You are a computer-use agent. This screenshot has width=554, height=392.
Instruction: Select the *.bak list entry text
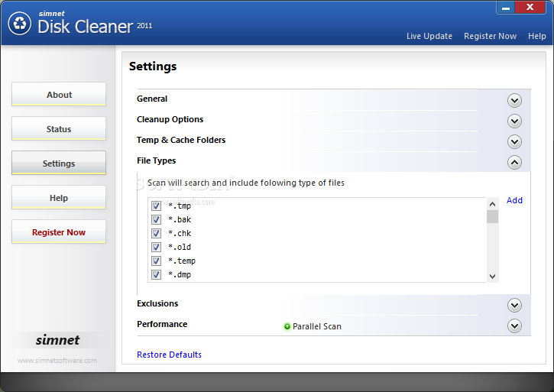(180, 219)
